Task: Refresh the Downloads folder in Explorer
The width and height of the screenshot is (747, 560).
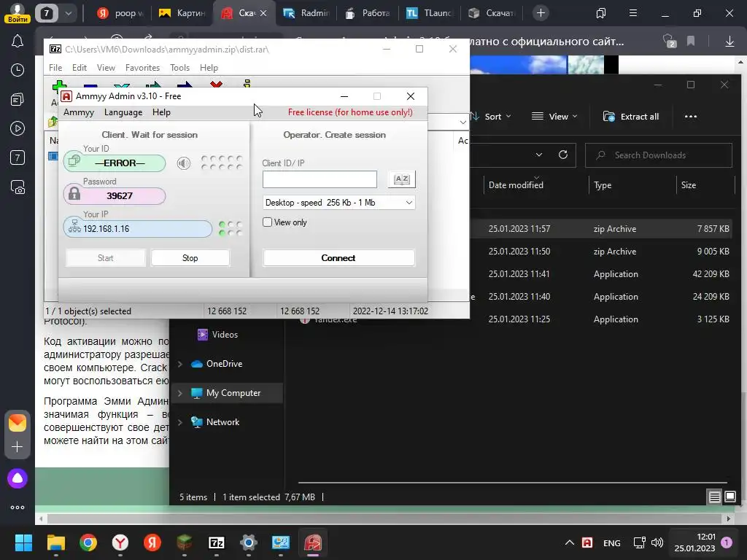Action: [563, 155]
